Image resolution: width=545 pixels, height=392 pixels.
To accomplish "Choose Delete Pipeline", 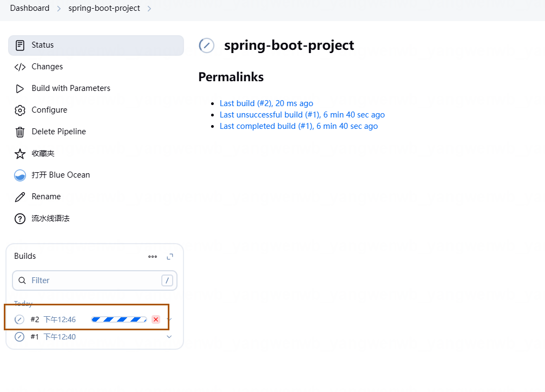I will 96,132.
